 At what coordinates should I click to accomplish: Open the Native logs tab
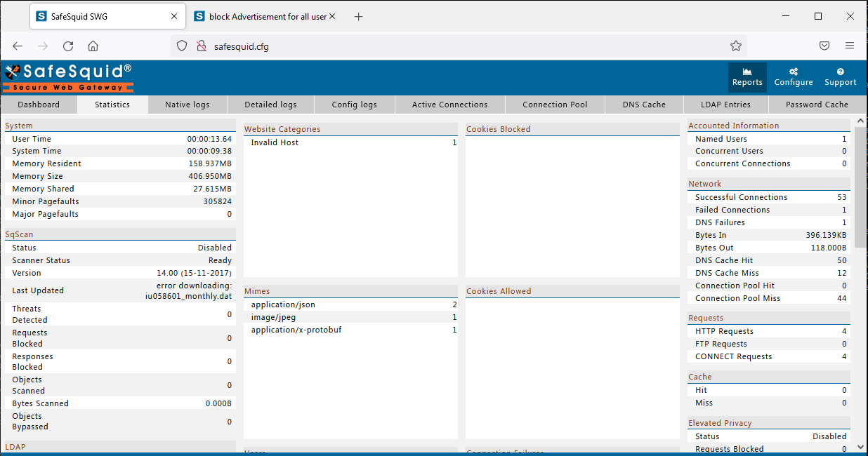pyautogui.click(x=188, y=105)
